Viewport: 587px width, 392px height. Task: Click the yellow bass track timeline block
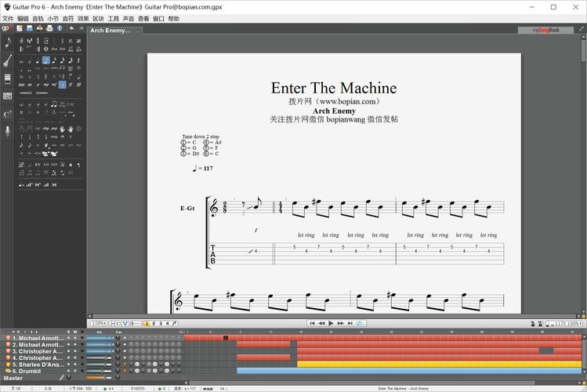439,365
